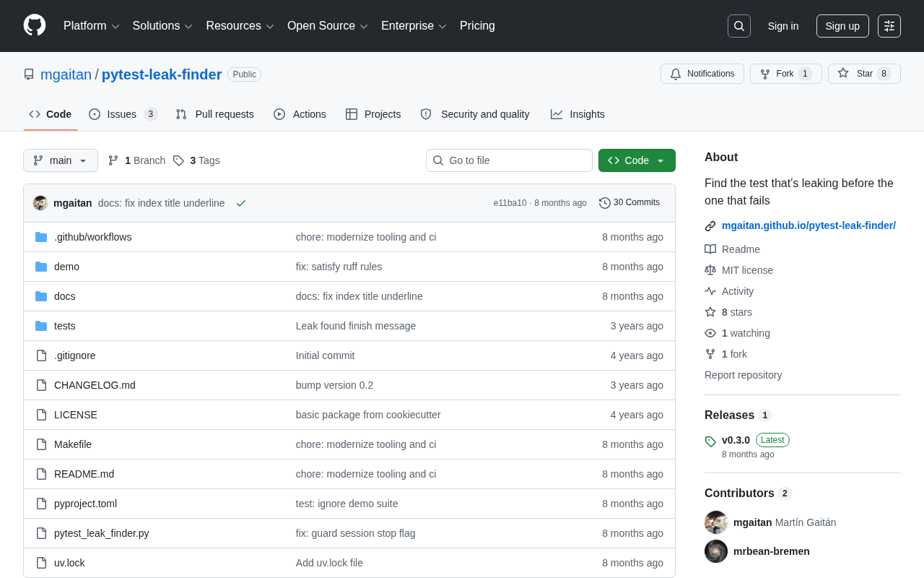The height and width of the screenshot is (578, 924).
Task: Open the main branch selector dropdown
Action: pyautogui.click(x=61, y=160)
